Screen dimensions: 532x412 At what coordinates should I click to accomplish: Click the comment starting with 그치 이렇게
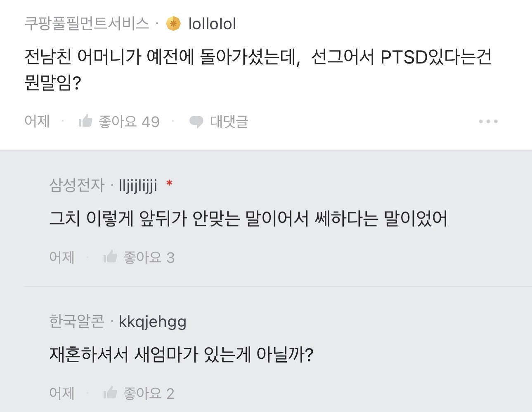(x=248, y=218)
